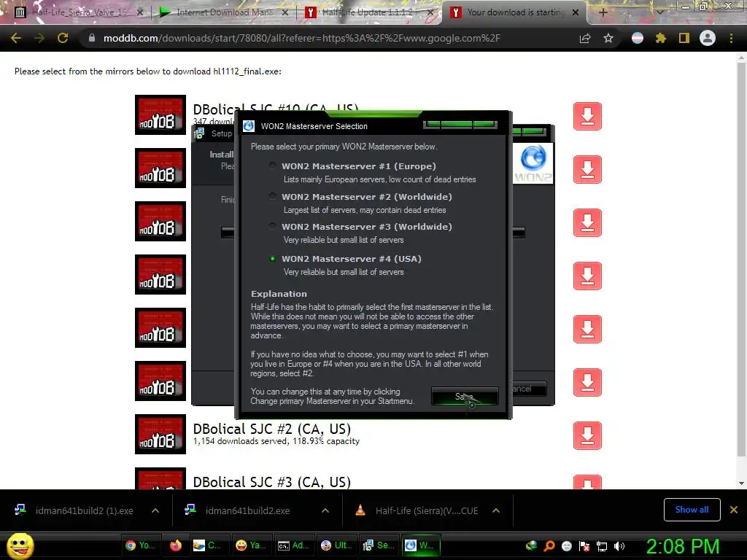
Task: View site security lock information
Action: [92, 38]
